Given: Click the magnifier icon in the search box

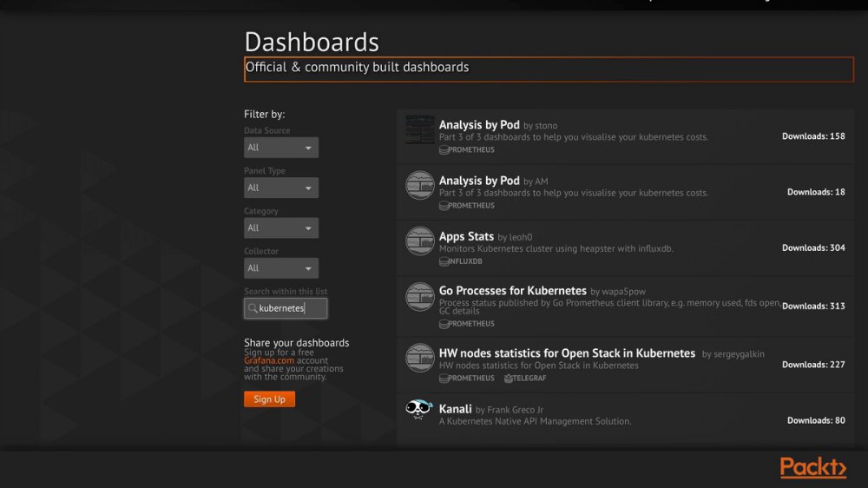Looking at the screenshot, I should pos(253,308).
